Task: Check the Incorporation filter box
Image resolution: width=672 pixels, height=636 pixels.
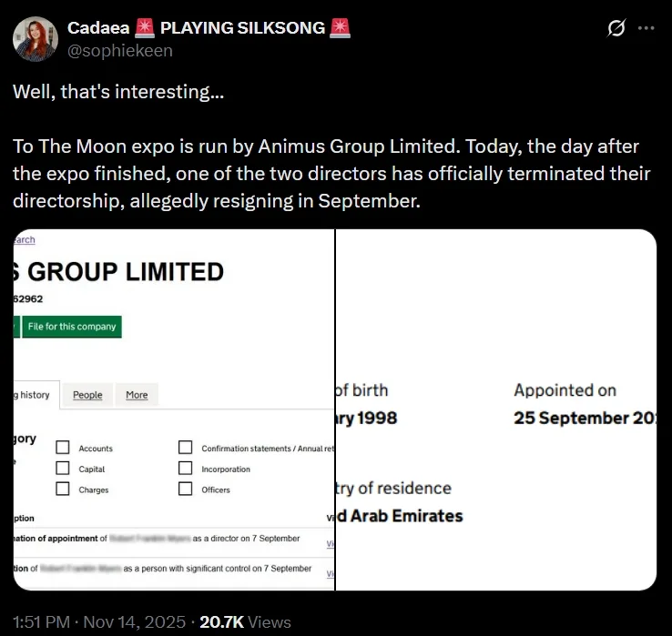Action: click(186, 469)
